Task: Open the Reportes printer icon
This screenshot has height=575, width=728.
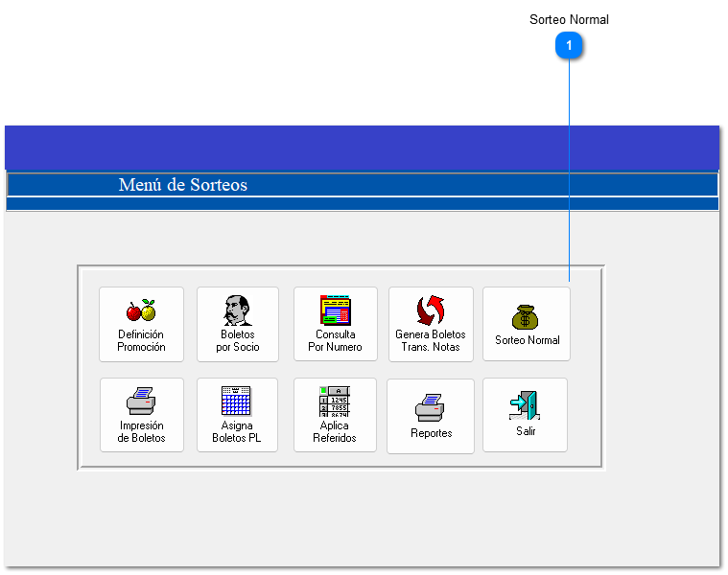Action: (431, 406)
